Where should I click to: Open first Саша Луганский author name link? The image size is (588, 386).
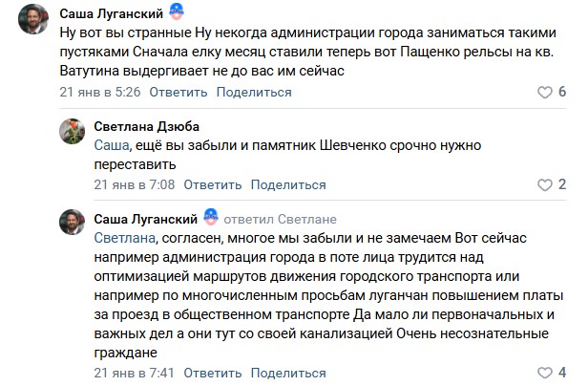[x=111, y=14]
